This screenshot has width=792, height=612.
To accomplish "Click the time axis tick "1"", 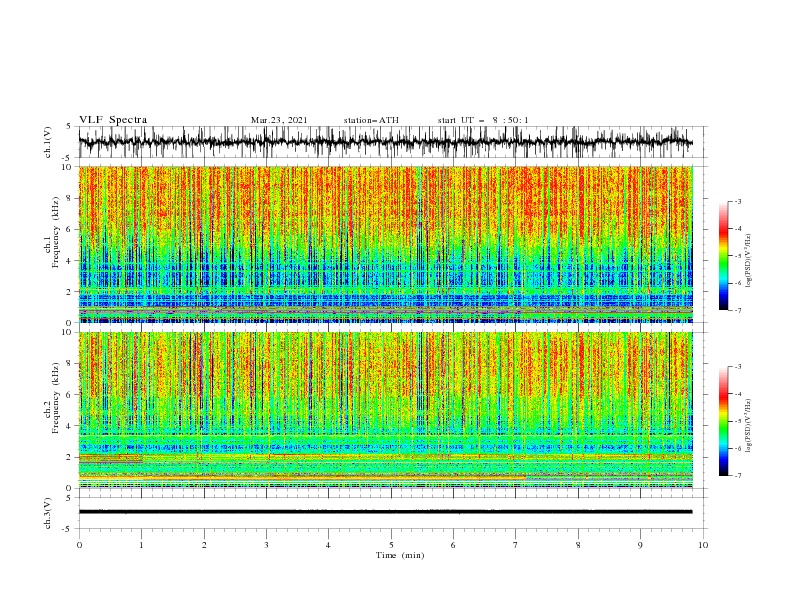I will [141, 545].
